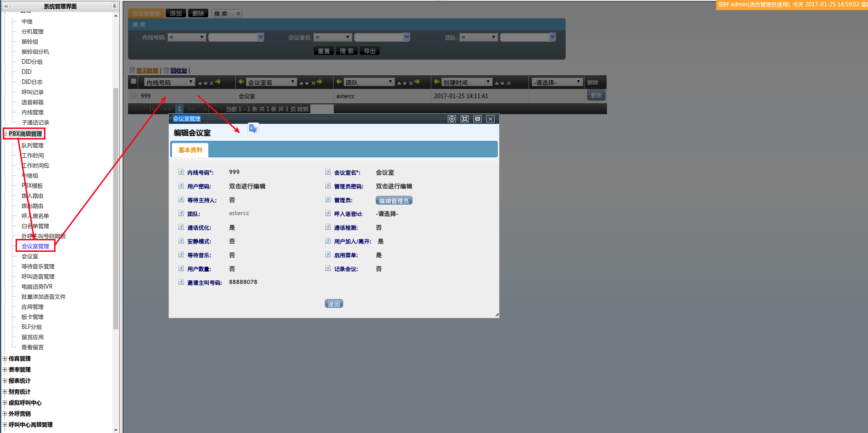Click the help icon beside 内线号码 field

pos(181,172)
